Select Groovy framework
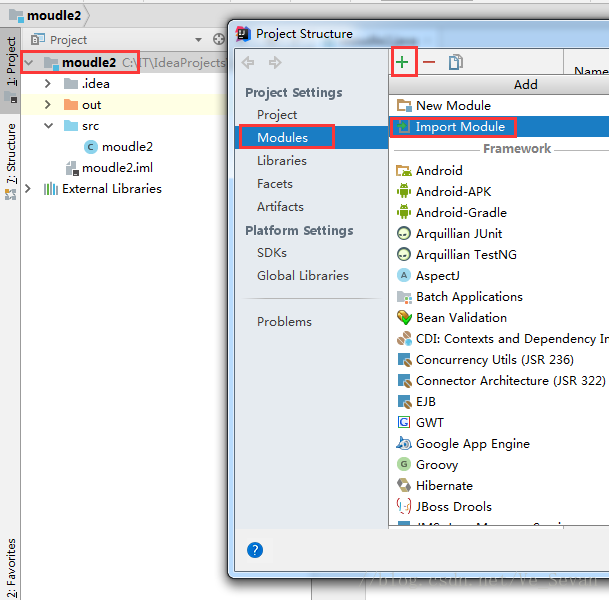 [499, 464]
